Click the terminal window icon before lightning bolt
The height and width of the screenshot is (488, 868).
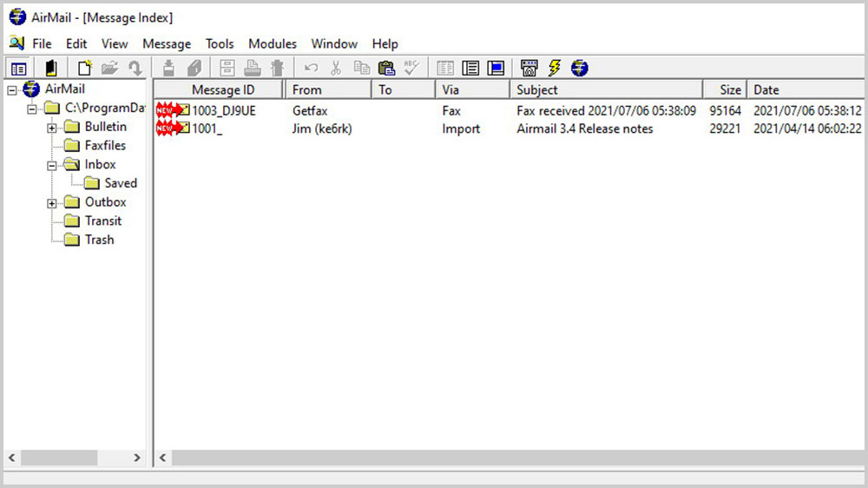(529, 68)
